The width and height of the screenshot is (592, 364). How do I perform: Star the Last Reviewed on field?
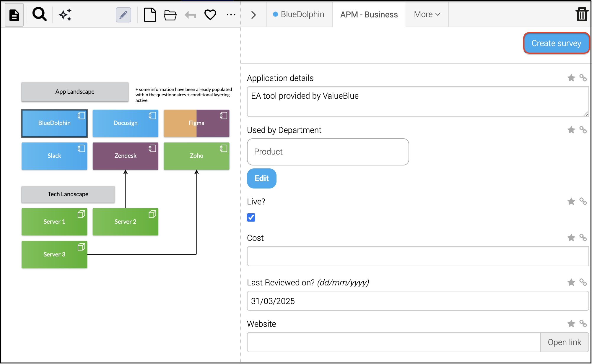tap(571, 282)
